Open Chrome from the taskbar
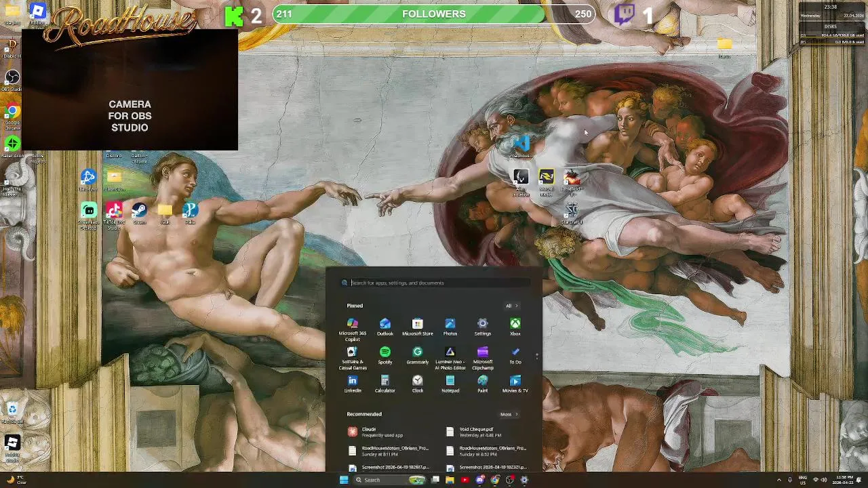Viewport: 868px width, 488px height. tap(495, 480)
